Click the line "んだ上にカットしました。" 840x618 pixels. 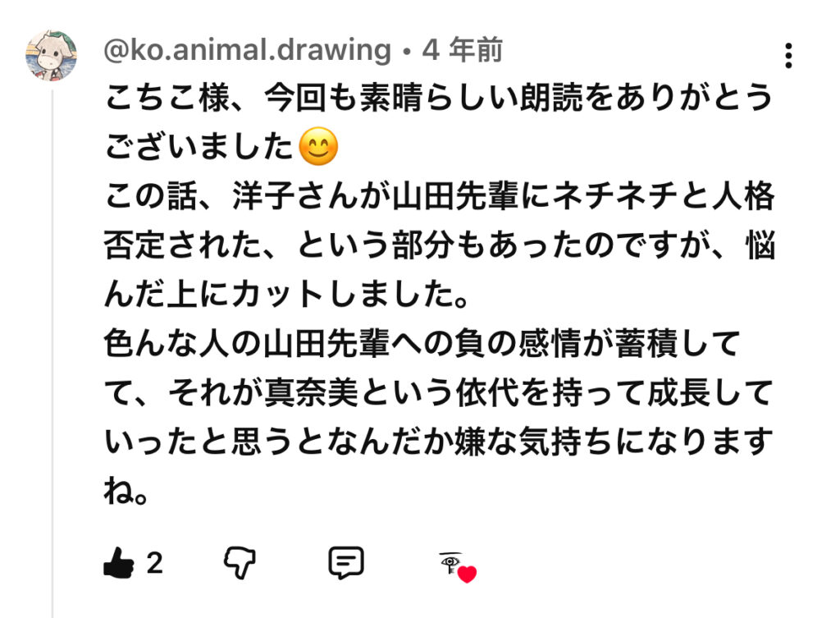click(x=285, y=295)
